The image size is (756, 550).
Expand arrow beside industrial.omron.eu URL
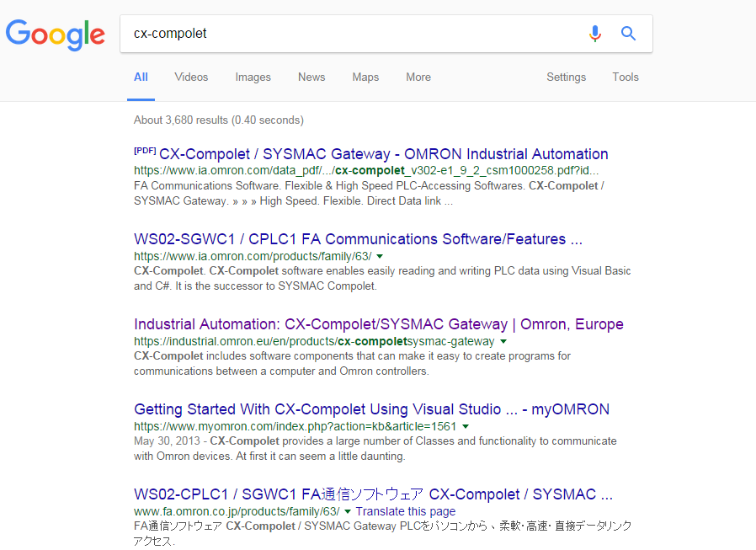503,342
